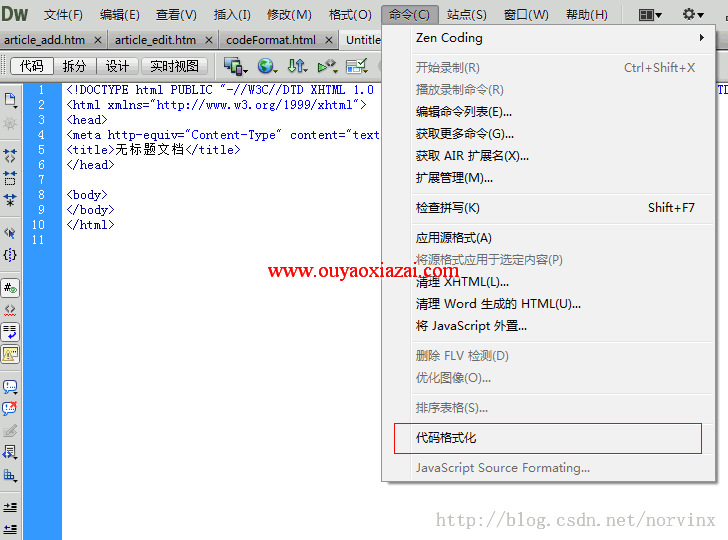Open 格式(O) menu
The width and height of the screenshot is (728, 540).
click(350, 15)
